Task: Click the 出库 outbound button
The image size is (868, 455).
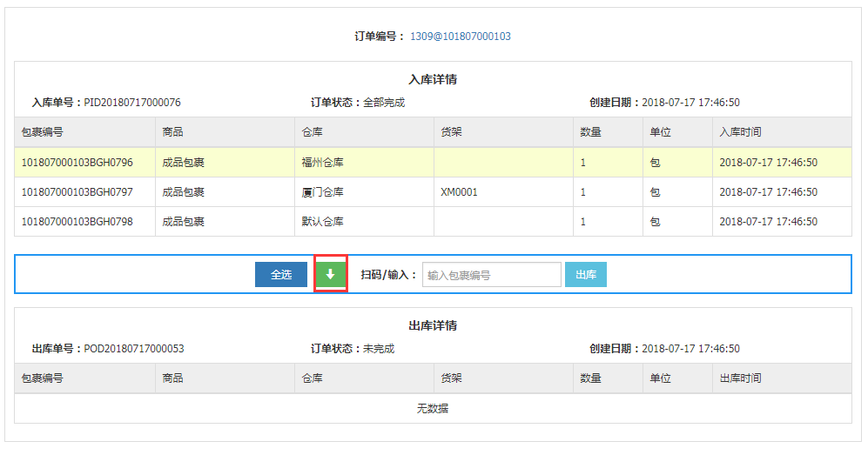Action: click(585, 275)
